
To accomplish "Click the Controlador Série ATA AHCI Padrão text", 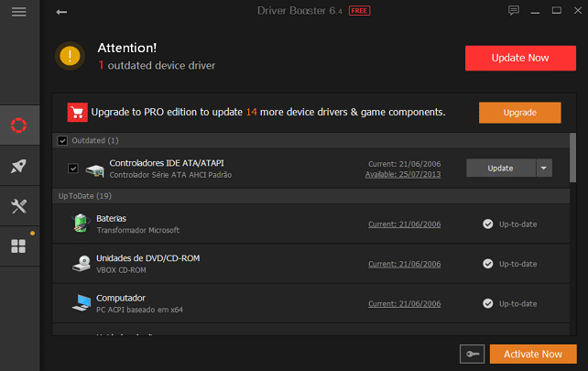I will pyautogui.click(x=170, y=175).
